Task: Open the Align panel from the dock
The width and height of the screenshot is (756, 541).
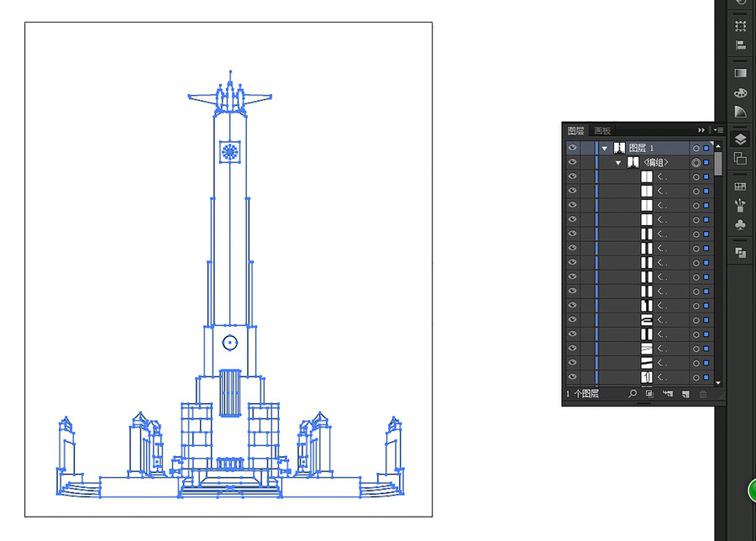Action: point(741,45)
